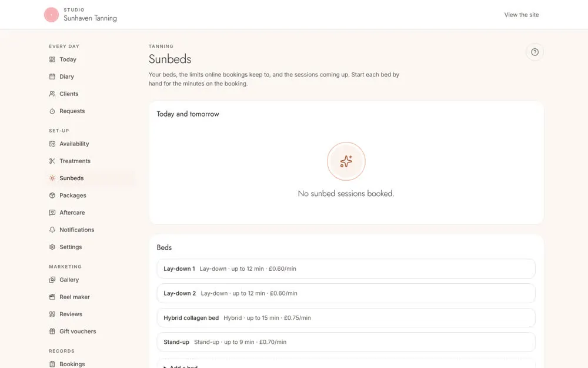Click the TANNING label above the title
Screen dimensions: 588x368
point(161,46)
